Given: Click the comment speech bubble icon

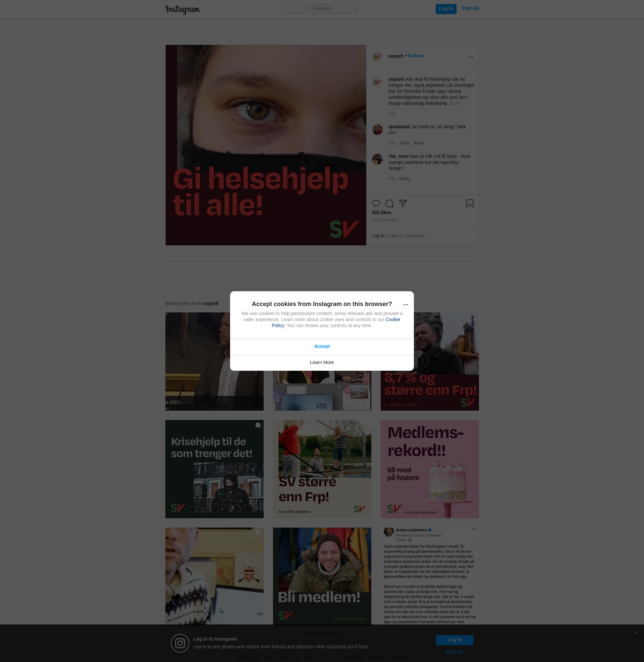Looking at the screenshot, I should [x=389, y=203].
